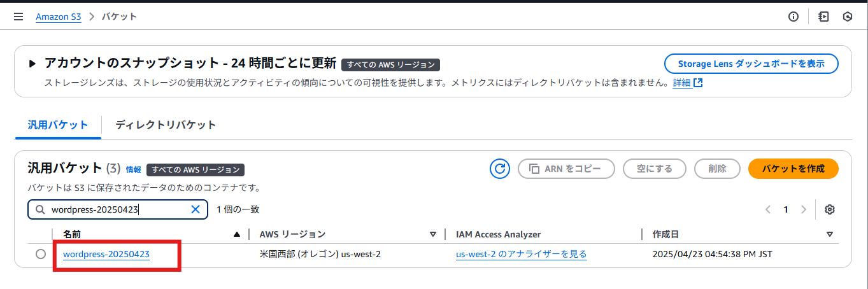Open table preferences gear icon
The image size is (868, 289).
829,209
